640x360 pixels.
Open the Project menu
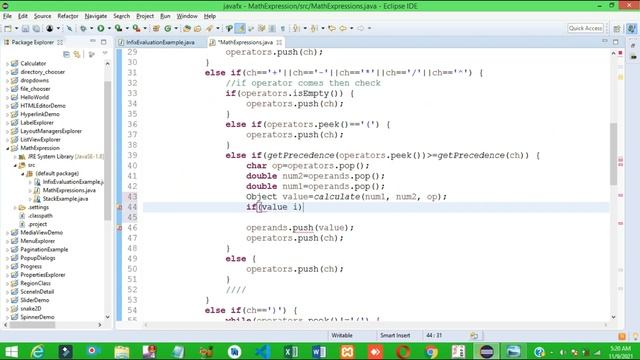[x=145, y=16]
